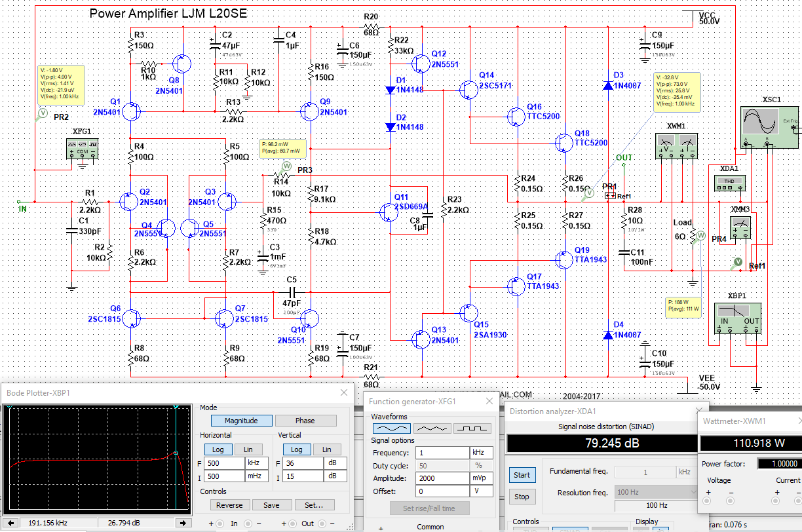This screenshot has height=532, width=802.
Task: Click transistor Q17 TTA1943 symbol
Action: (x=517, y=285)
